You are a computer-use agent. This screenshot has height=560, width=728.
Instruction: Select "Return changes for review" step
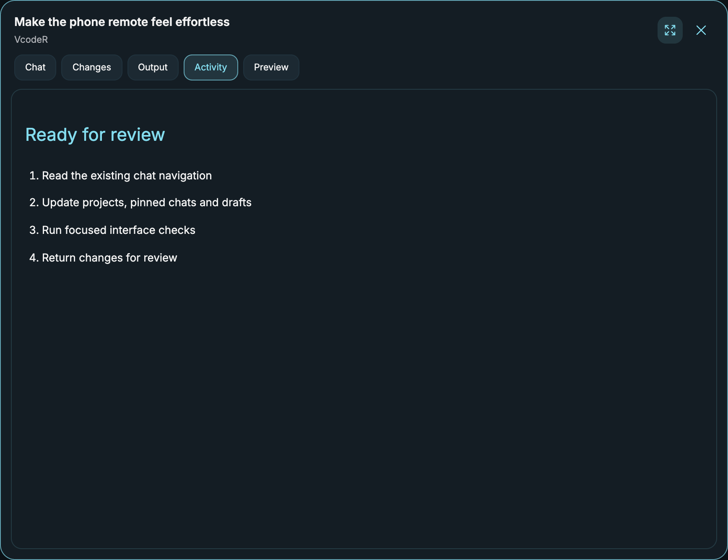coord(109,258)
